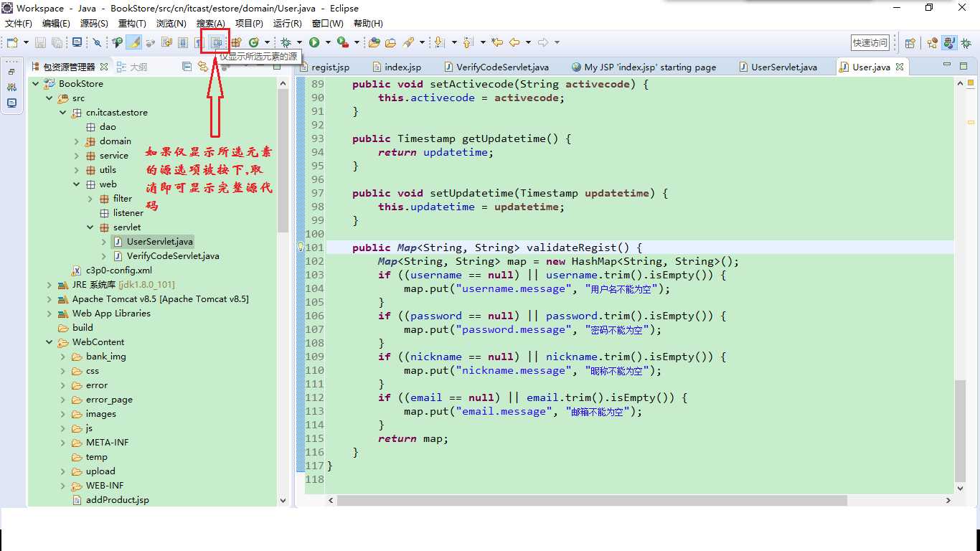The width and height of the screenshot is (980, 551).
Task: Collapse All in Package Explorer toolbar
Action: point(187,67)
